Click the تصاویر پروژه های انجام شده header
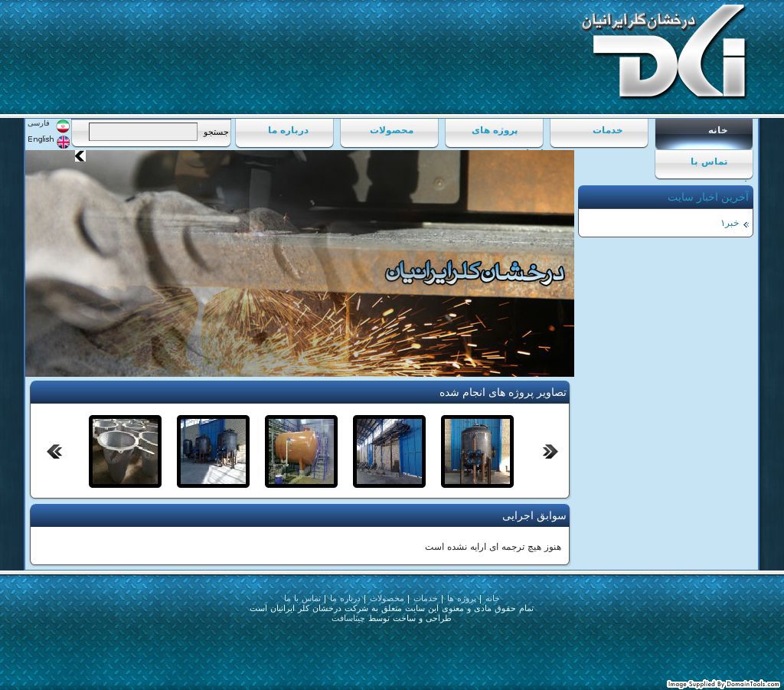Screen dimensions: 784x690 click(x=299, y=393)
